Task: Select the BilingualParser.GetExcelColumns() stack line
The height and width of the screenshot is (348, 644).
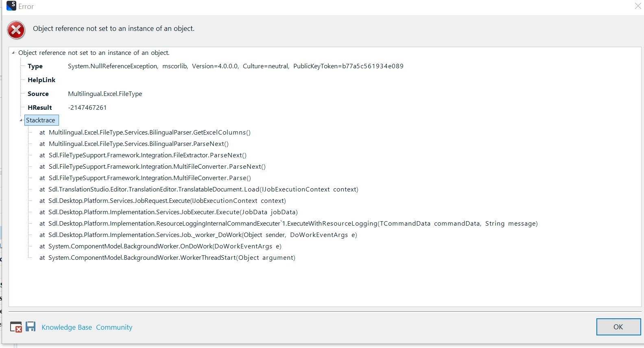Action: click(145, 133)
